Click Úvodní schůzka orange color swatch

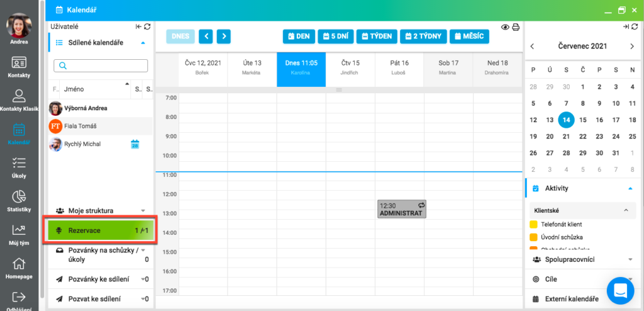coord(533,237)
